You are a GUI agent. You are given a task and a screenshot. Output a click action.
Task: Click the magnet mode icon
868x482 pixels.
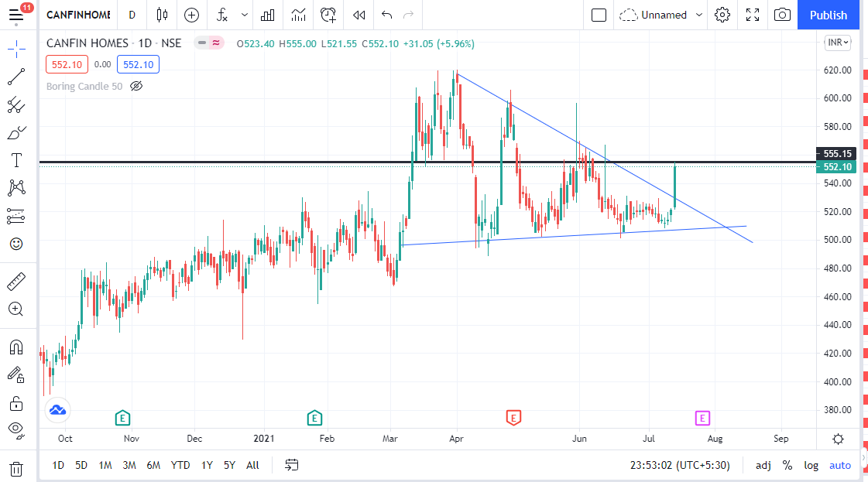coord(16,347)
